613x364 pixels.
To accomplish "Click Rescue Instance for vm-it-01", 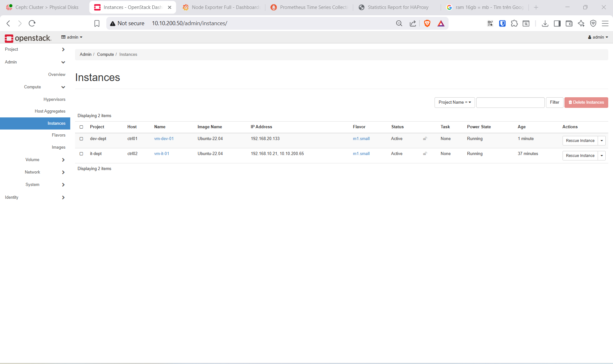I will 580,156.
